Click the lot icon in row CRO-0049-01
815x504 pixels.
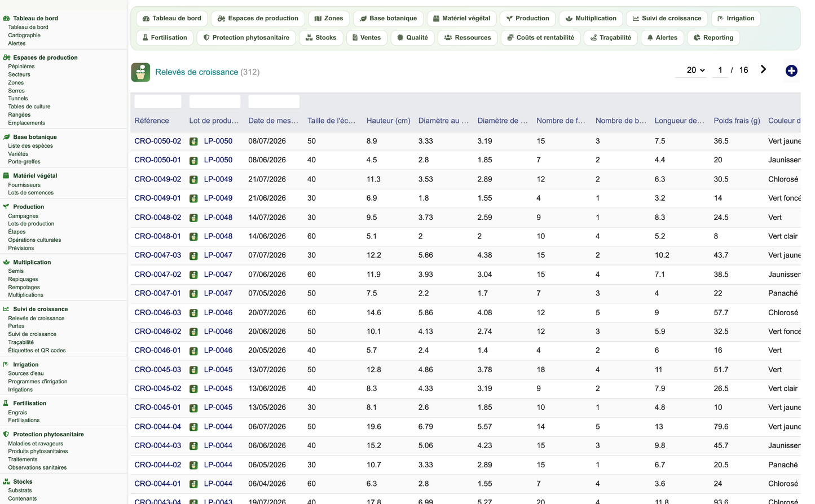tap(193, 198)
